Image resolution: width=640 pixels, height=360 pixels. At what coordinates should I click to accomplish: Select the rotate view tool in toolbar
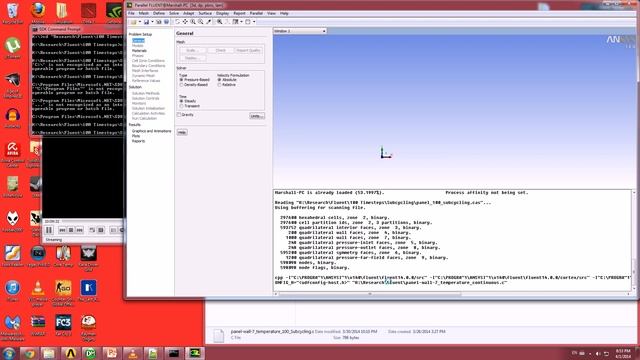pyautogui.click(x=177, y=22)
